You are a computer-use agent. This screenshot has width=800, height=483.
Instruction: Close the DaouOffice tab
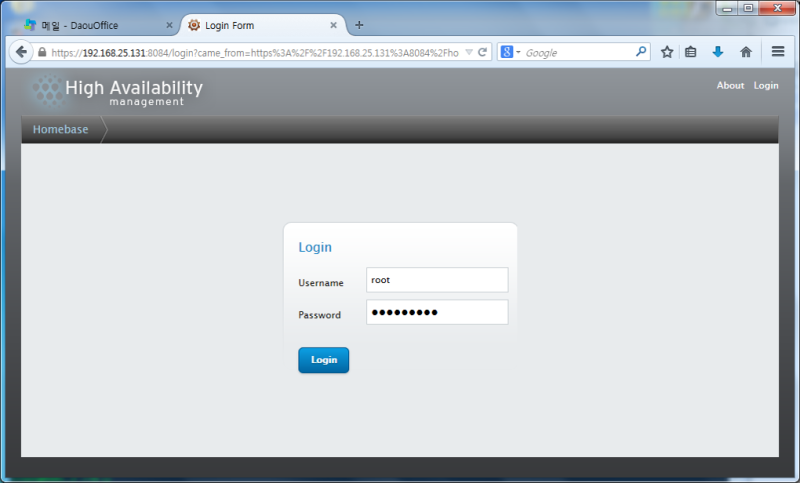(x=169, y=25)
